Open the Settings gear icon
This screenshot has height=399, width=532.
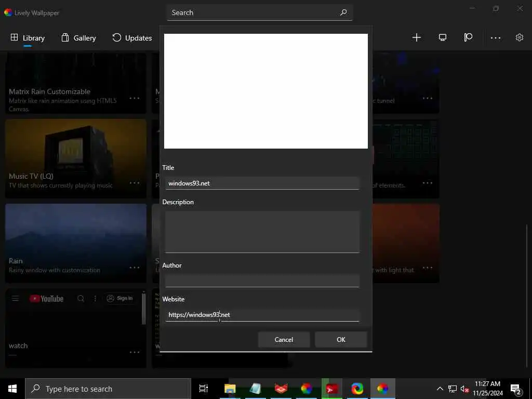[520, 37]
